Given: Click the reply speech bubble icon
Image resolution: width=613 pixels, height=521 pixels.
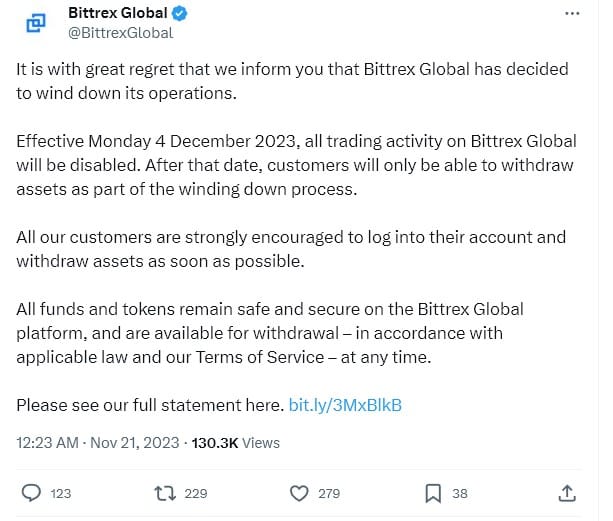Looking at the screenshot, I should click(31, 492).
